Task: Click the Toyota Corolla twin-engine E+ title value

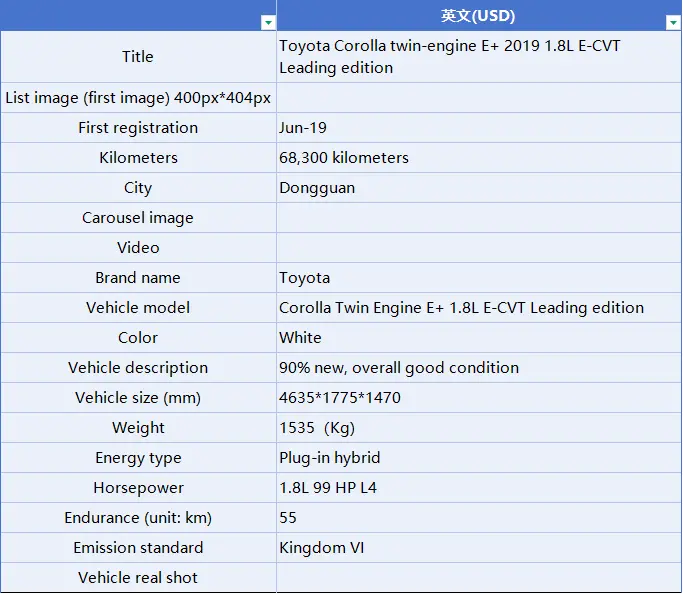Action: [x=479, y=57]
